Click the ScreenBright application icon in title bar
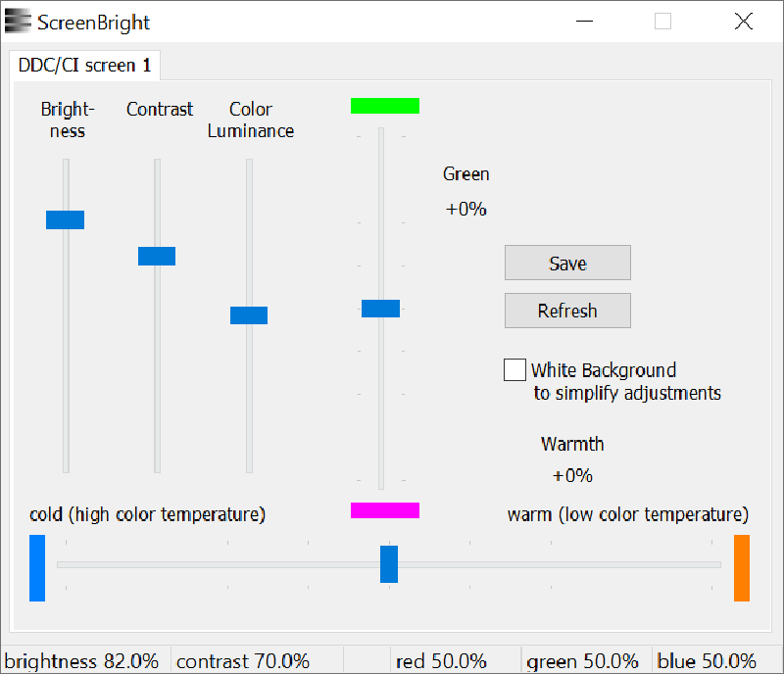 (x=18, y=21)
